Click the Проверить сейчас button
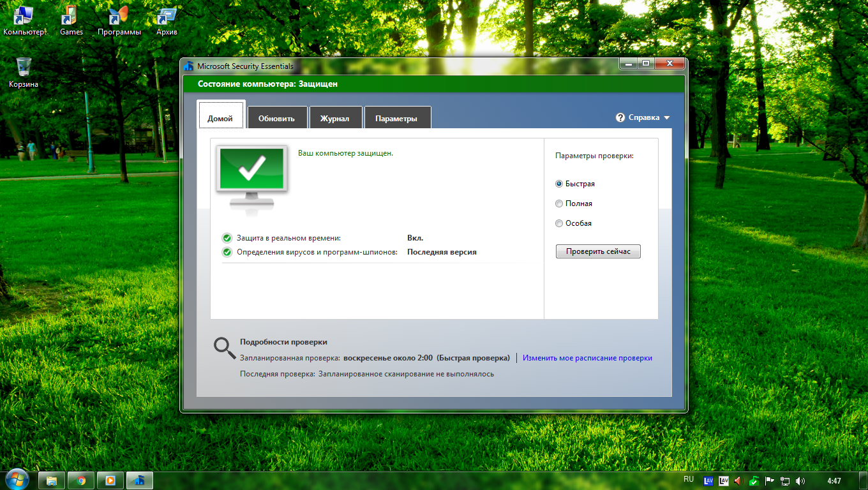 tap(598, 251)
